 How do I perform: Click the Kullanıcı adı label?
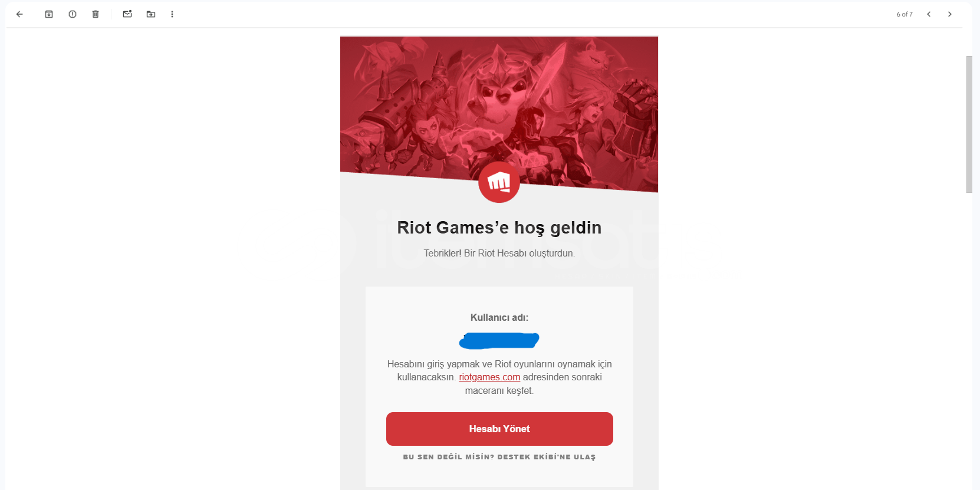coord(499,317)
